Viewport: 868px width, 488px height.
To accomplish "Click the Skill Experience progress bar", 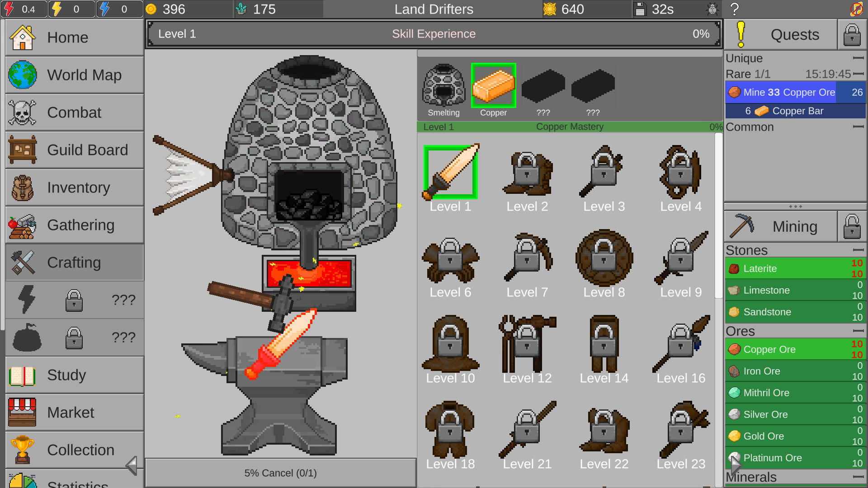I will [433, 33].
